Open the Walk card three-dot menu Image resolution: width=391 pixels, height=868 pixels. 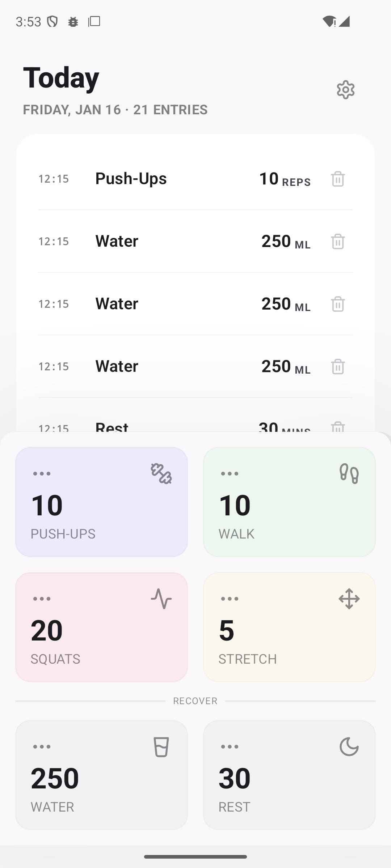(230, 473)
